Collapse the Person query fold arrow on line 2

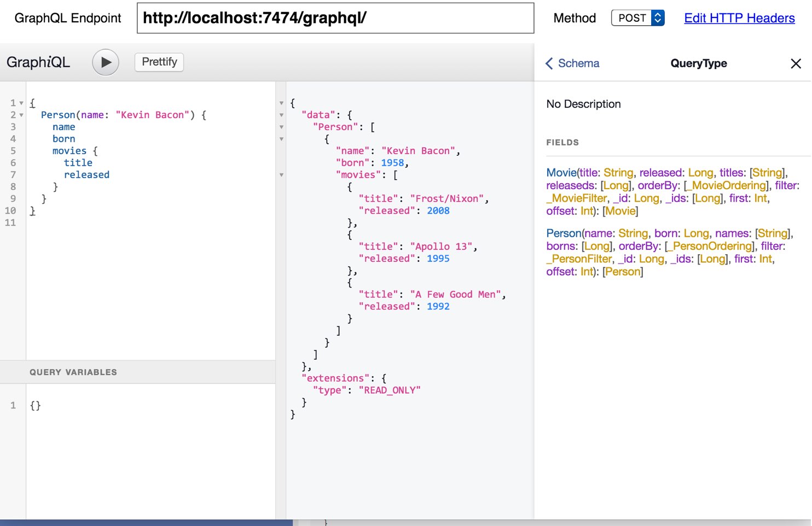21,115
